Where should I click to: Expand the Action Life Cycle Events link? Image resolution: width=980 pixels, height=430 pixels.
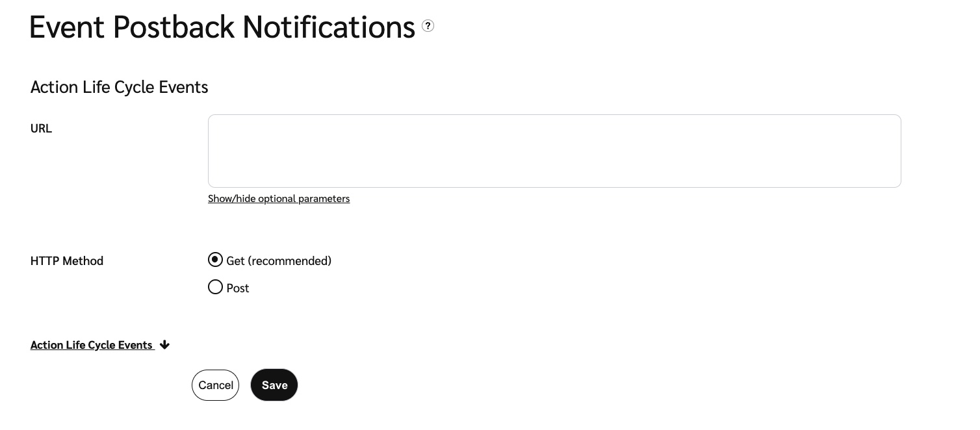pyautogui.click(x=92, y=345)
